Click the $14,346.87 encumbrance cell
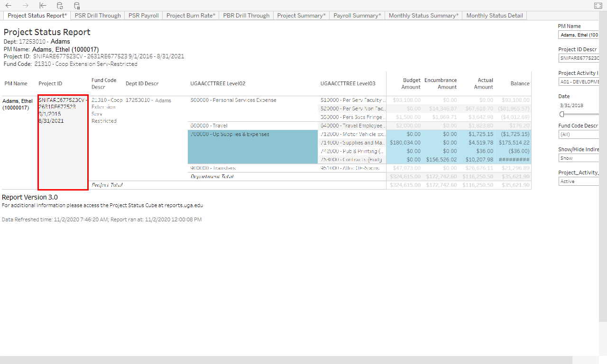Image resolution: width=607 pixels, height=364 pixels. point(443,109)
